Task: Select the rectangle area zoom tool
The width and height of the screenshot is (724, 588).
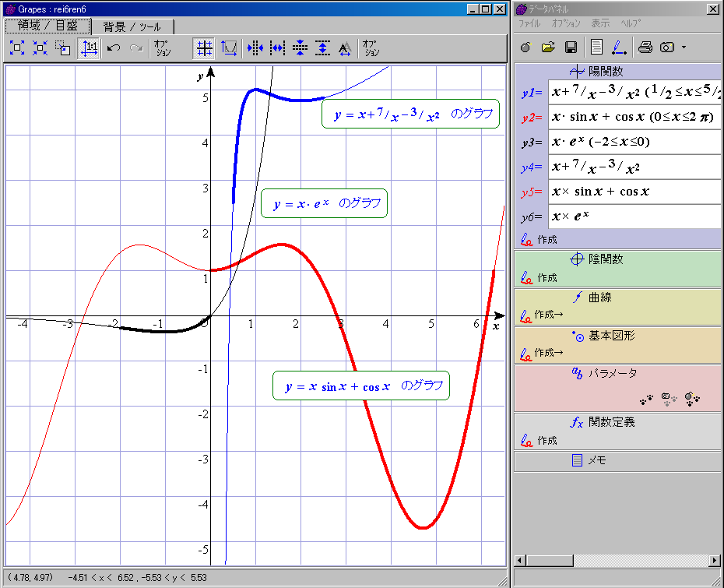Action: click(x=63, y=48)
